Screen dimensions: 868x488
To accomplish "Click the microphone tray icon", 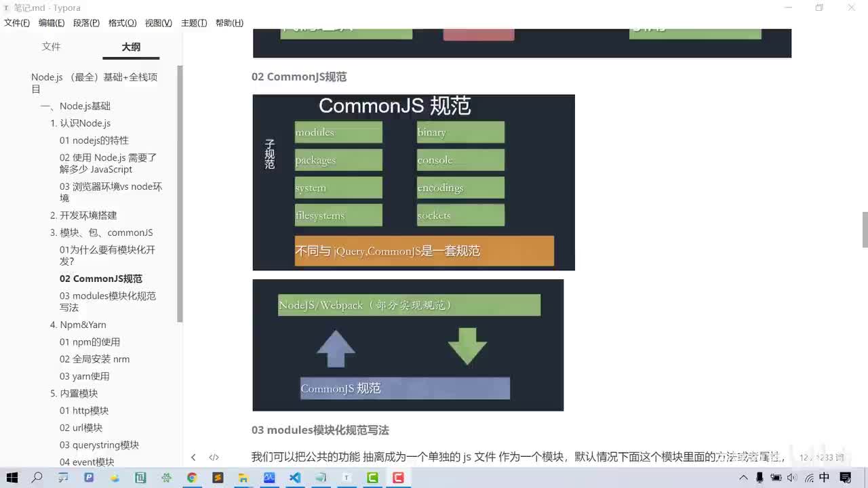I will (x=759, y=478).
